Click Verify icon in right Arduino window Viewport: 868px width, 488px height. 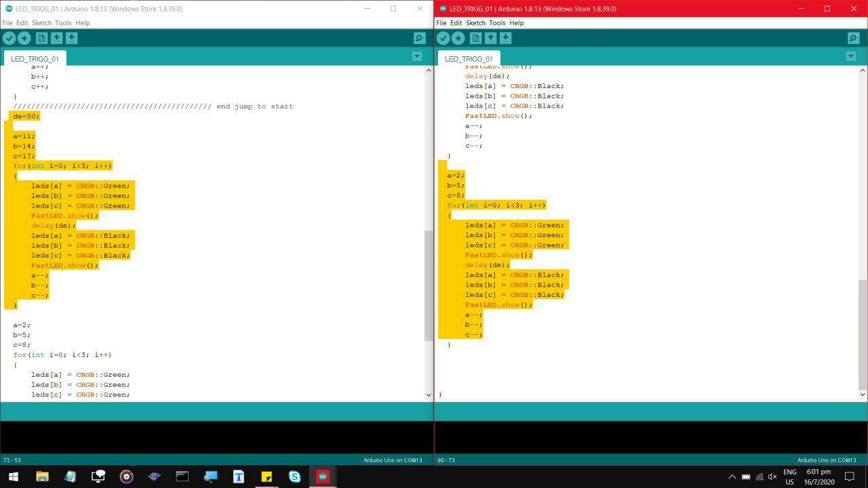(443, 39)
